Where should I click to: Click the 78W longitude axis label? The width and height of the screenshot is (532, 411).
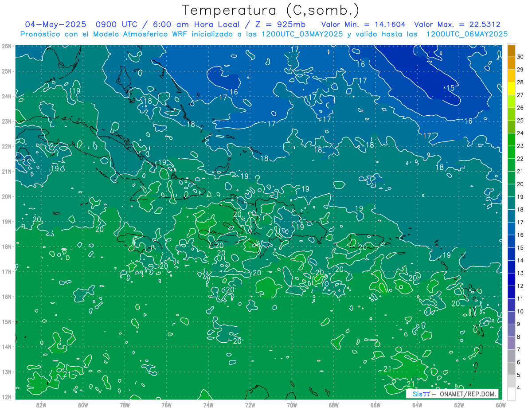(125, 404)
